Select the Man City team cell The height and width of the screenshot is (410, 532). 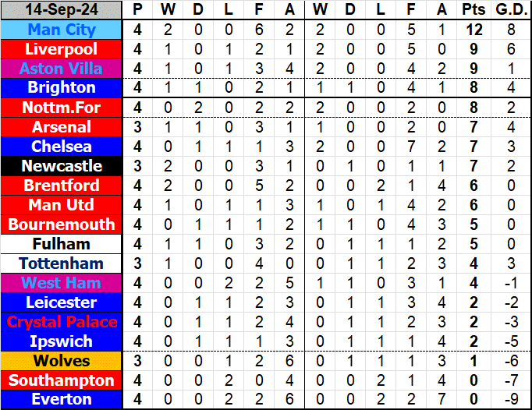pyautogui.click(x=62, y=30)
